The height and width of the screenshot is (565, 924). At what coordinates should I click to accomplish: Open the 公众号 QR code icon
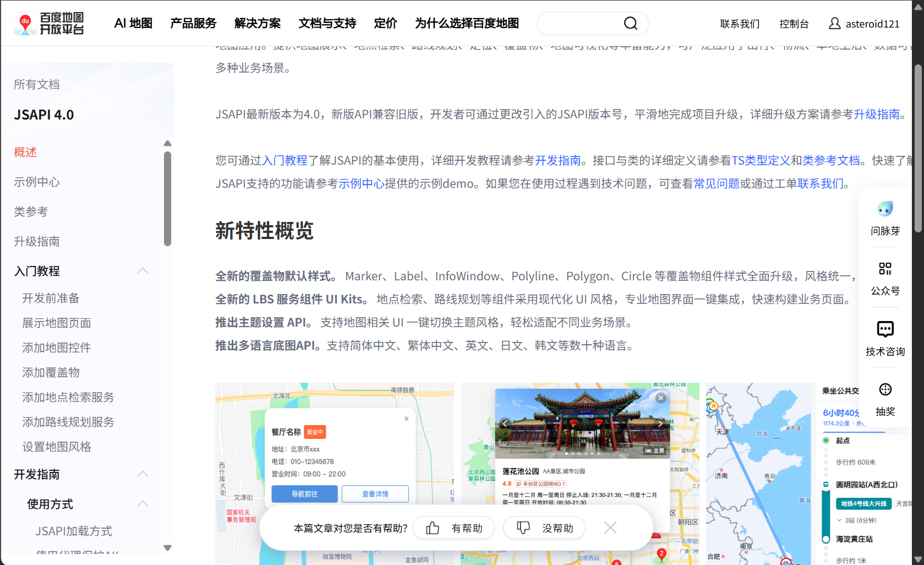[x=885, y=269]
